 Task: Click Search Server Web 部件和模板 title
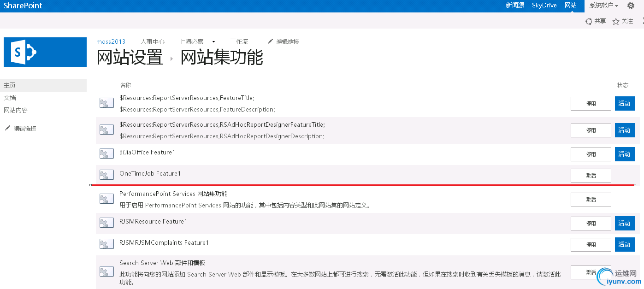162,263
